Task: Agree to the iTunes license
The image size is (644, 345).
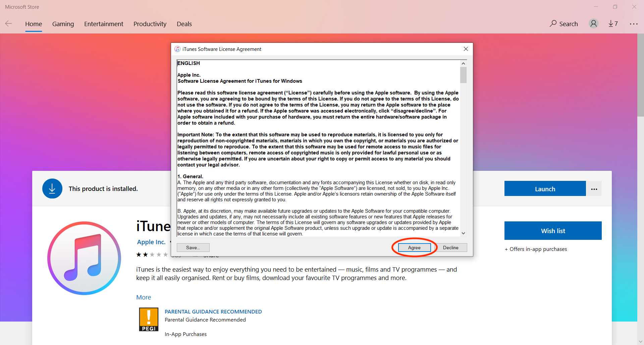Action: (414, 248)
